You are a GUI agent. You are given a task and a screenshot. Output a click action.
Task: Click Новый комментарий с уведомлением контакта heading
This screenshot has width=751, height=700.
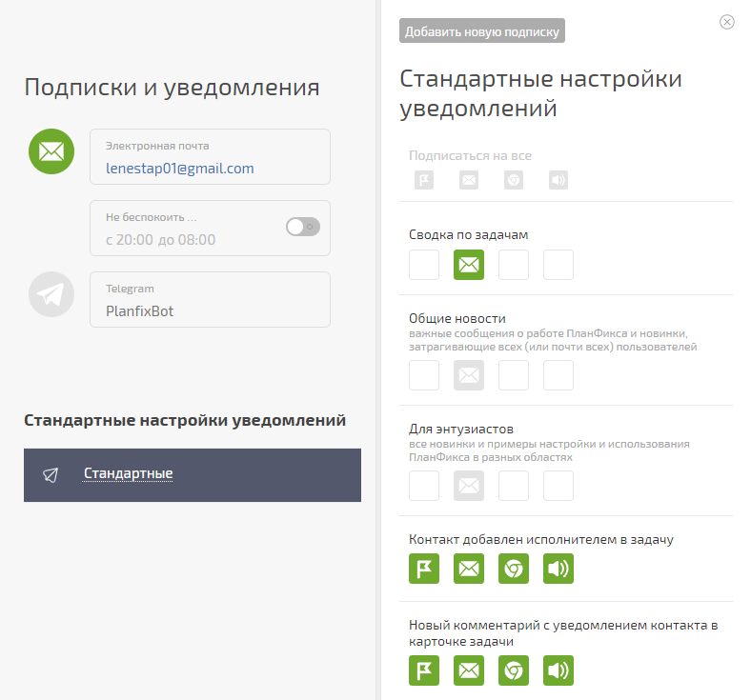563,633
